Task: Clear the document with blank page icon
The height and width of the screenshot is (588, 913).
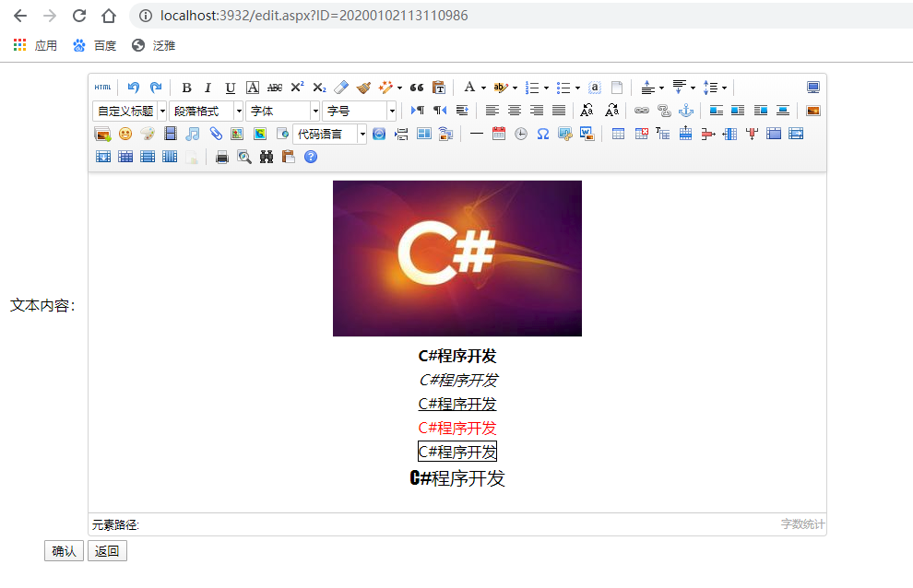Action: point(617,88)
